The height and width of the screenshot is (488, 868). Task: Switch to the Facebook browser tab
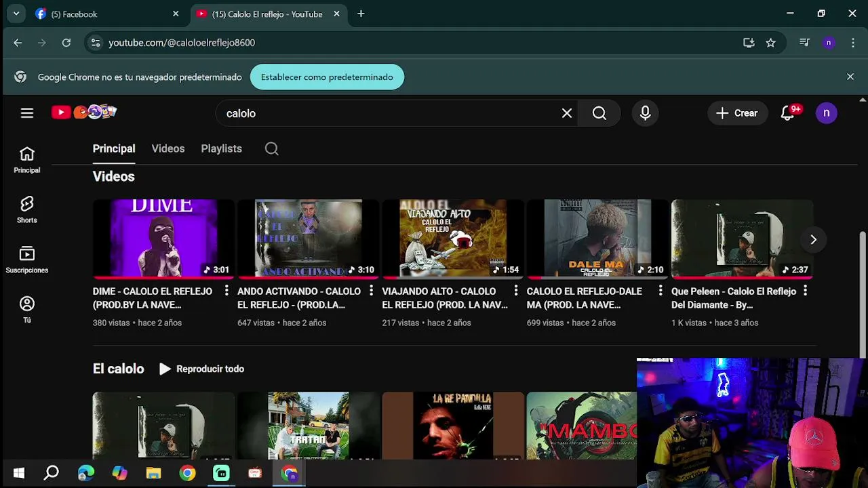(102, 14)
